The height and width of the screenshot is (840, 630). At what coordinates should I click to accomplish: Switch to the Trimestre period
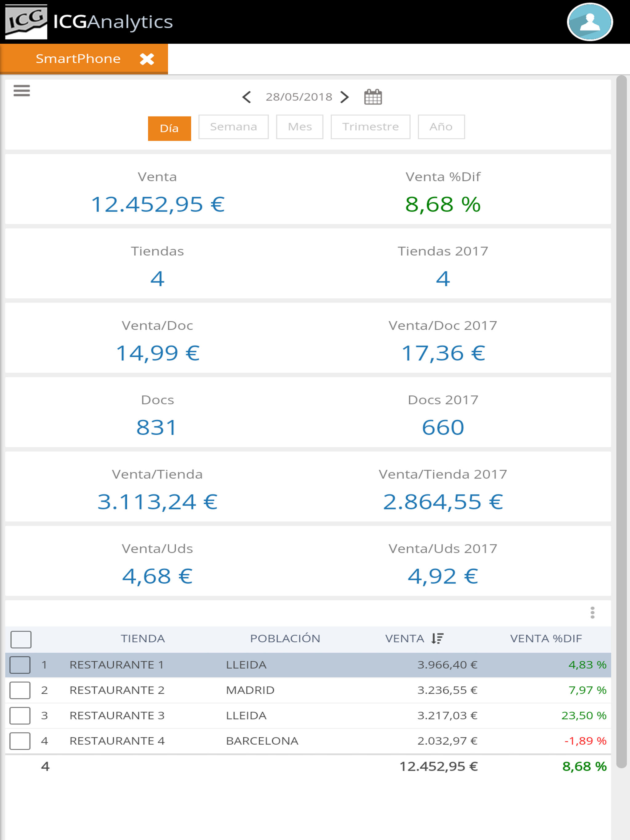(x=370, y=127)
